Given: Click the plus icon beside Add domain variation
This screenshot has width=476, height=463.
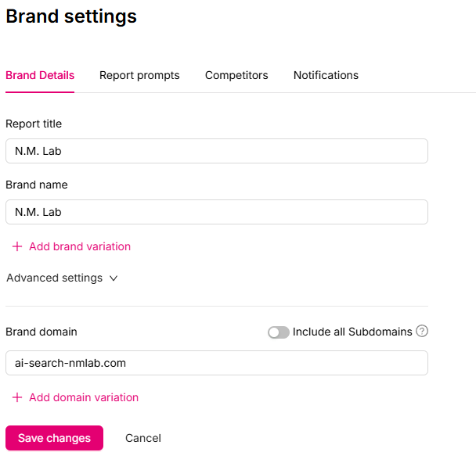Looking at the screenshot, I should [x=17, y=397].
